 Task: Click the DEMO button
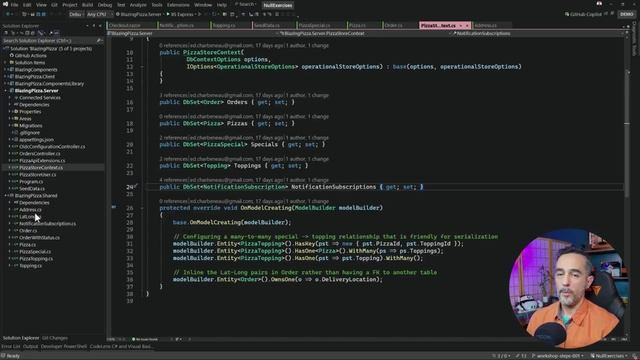click(x=627, y=14)
